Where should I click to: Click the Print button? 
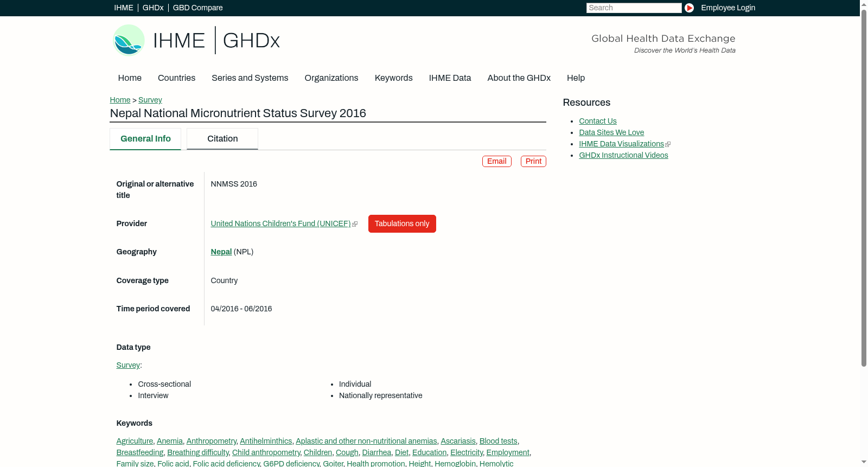tap(533, 161)
